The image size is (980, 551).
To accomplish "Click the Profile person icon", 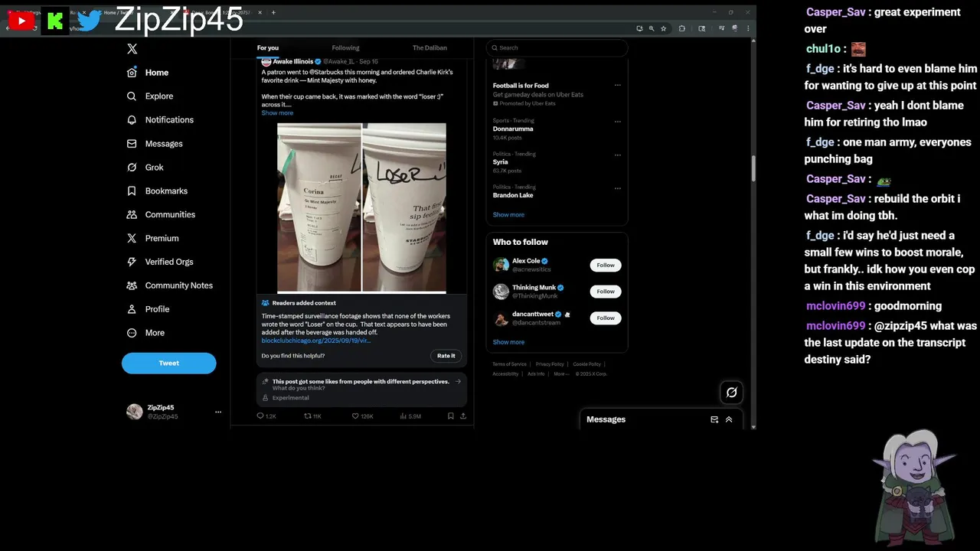I will [x=132, y=309].
